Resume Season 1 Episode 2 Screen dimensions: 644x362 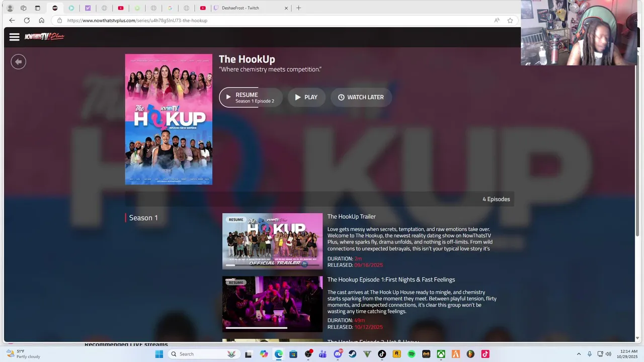coord(251,98)
